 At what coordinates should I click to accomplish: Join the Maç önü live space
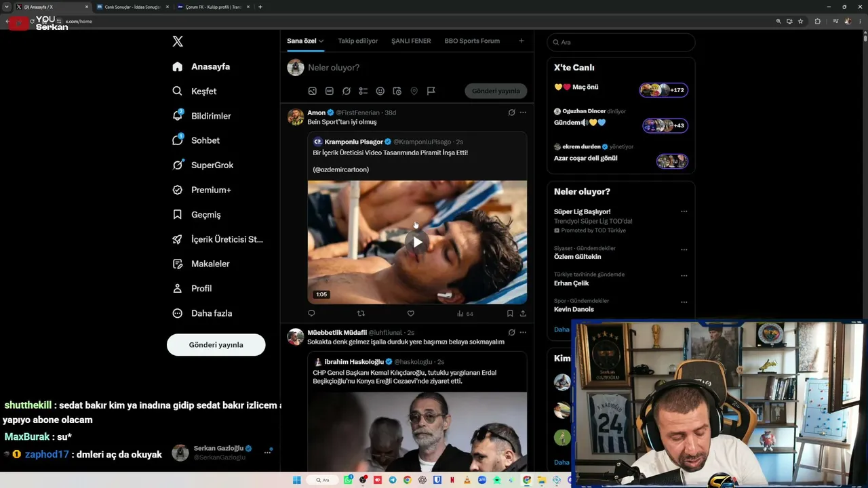click(663, 89)
